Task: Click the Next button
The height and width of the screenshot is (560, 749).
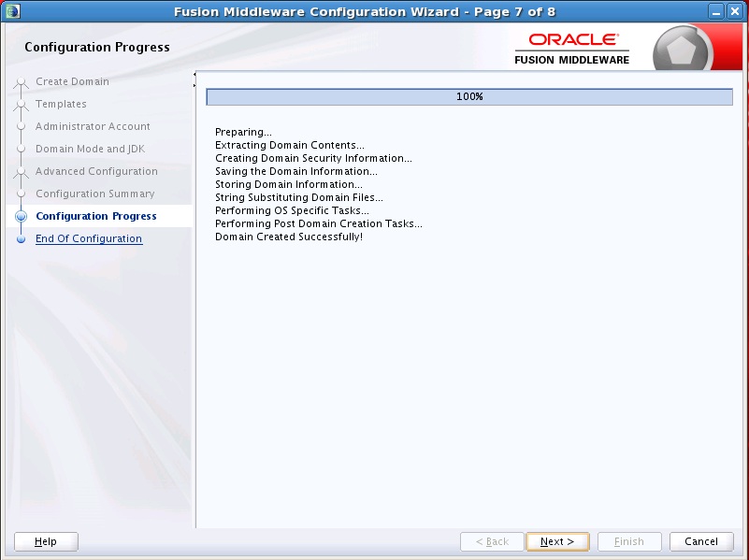Action: [557, 541]
